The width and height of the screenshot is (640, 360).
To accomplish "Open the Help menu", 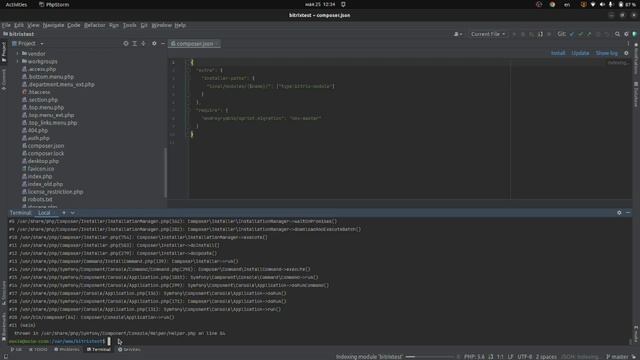I will 180,25.
